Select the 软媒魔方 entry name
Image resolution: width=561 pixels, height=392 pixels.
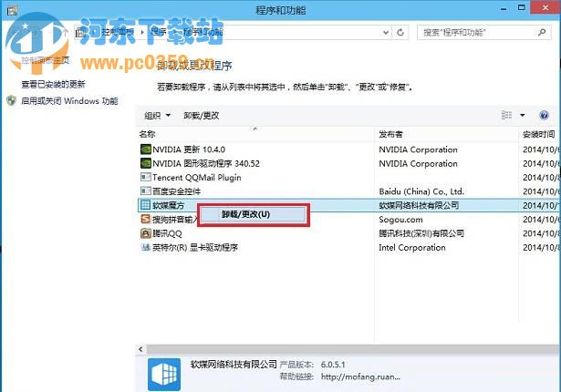coord(169,205)
